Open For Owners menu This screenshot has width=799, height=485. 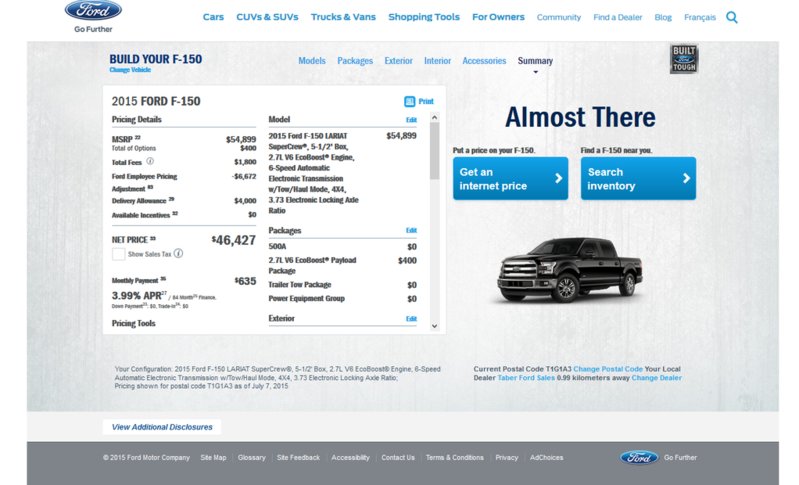pyautogui.click(x=498, y=17)
